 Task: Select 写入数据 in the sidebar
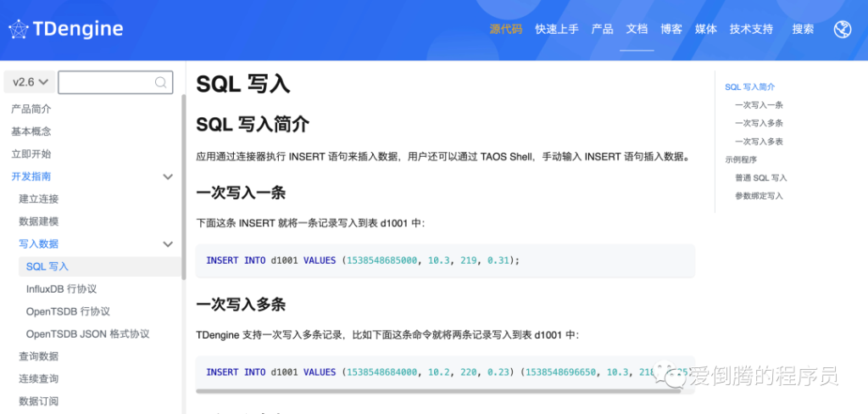(39, 243)
